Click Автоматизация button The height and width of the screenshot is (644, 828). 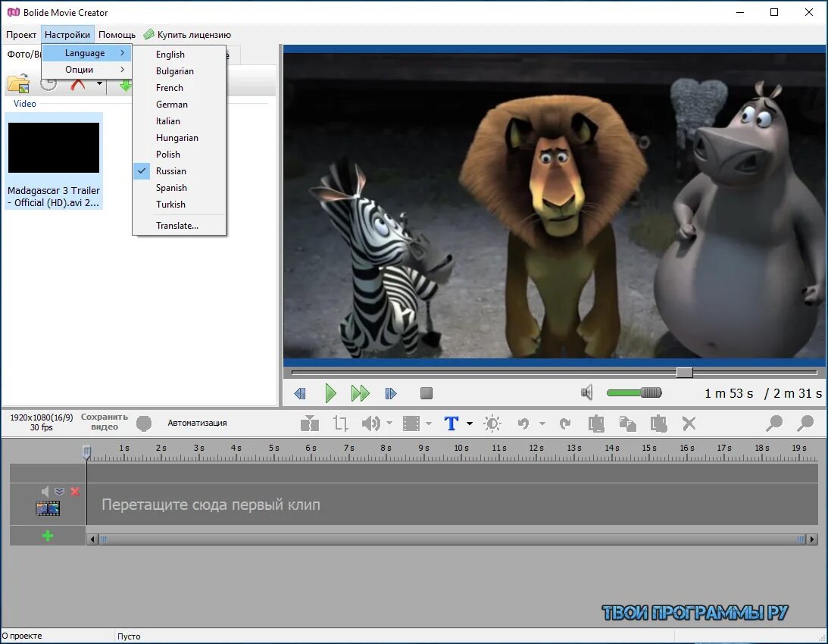[x=197, y=423]
